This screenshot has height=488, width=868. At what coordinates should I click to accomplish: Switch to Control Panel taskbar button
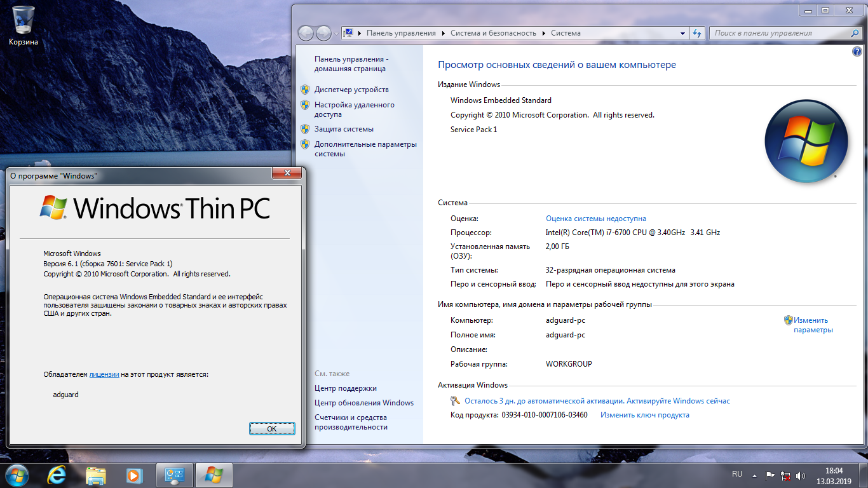(174, 475)
